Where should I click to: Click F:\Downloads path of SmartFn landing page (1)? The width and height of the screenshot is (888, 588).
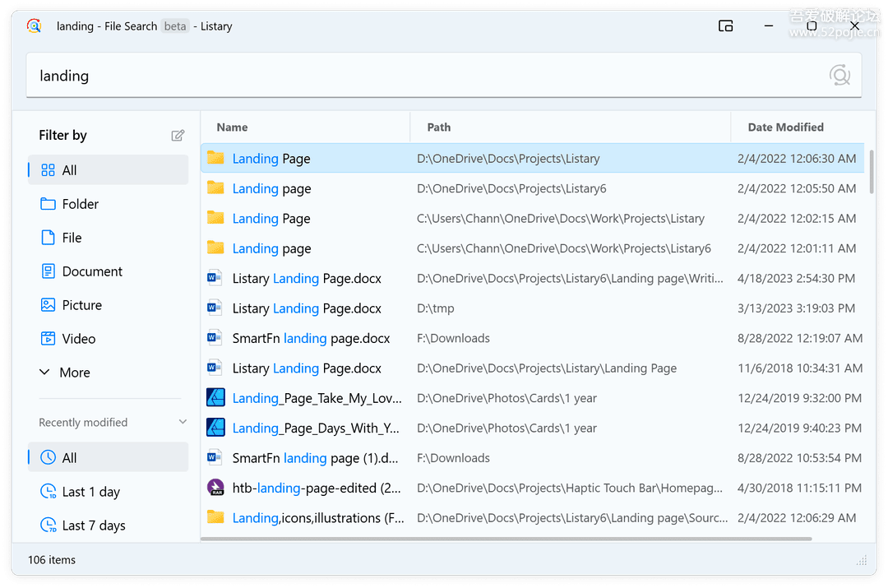[453, 458]
